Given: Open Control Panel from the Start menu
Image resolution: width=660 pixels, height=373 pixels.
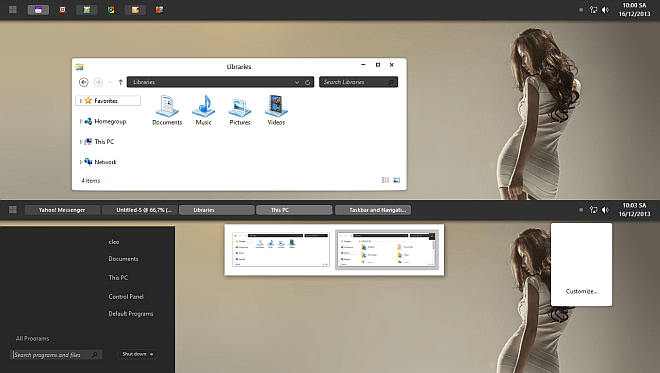Looking at the screenshot, I should click(x=126, y=297).
